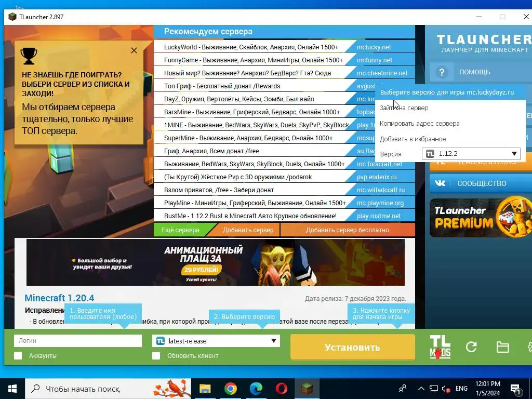Click the People tray icon
This screenshot has width=532, height=399.
pos(403,389)
